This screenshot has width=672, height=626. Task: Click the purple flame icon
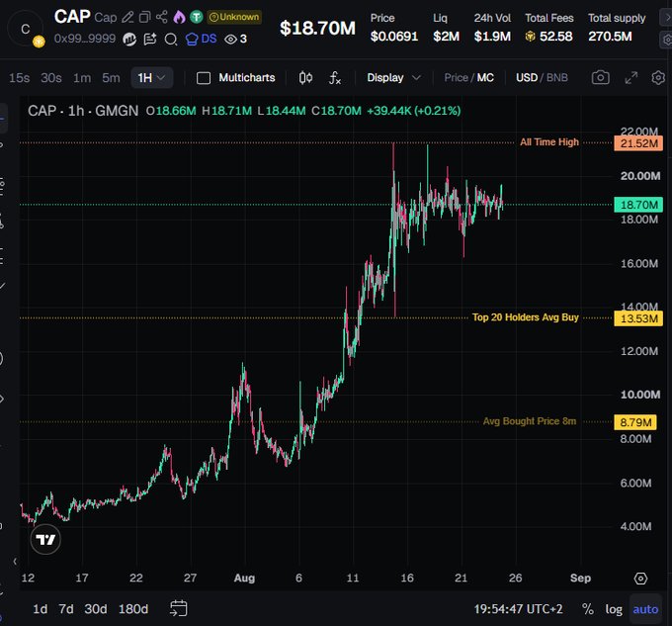(x=179, y=17)
